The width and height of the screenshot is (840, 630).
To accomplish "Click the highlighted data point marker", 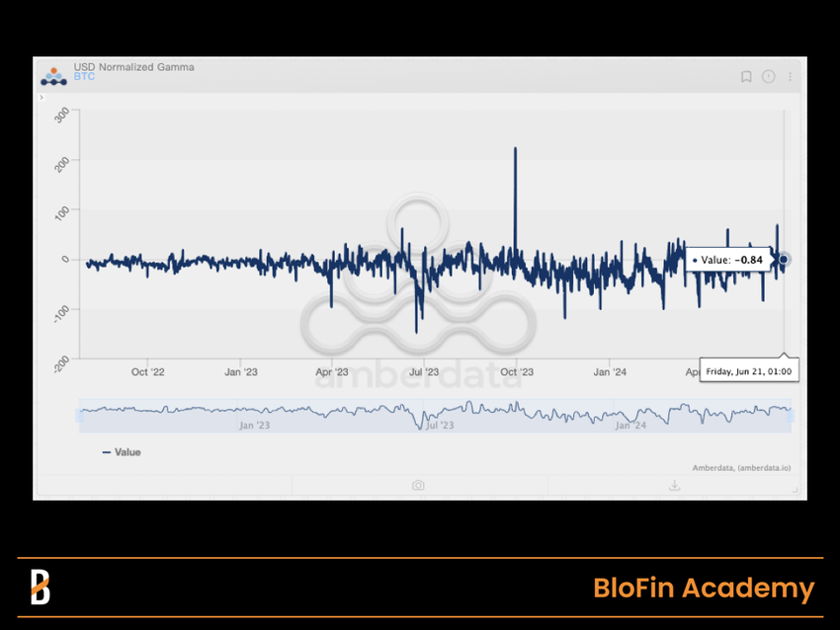I will click(784, 259).
